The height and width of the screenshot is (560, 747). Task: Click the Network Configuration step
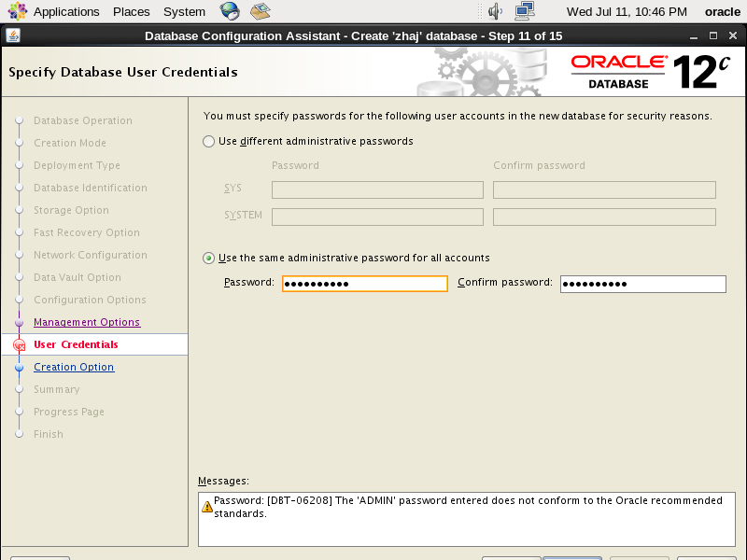[90, 255]
